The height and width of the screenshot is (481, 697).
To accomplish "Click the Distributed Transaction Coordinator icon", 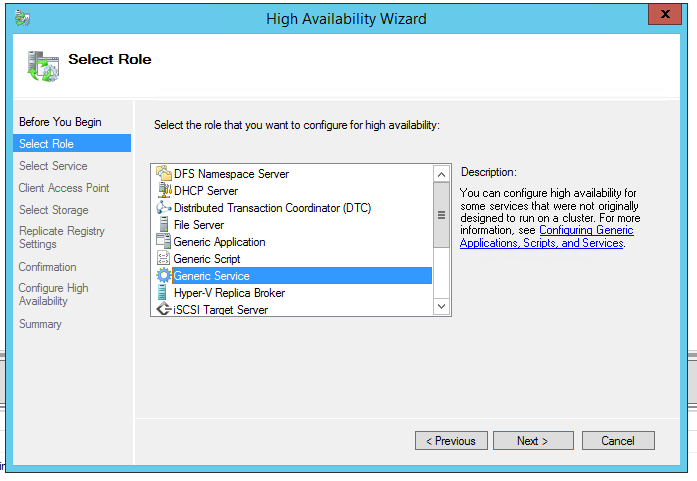I will [164, 208].
